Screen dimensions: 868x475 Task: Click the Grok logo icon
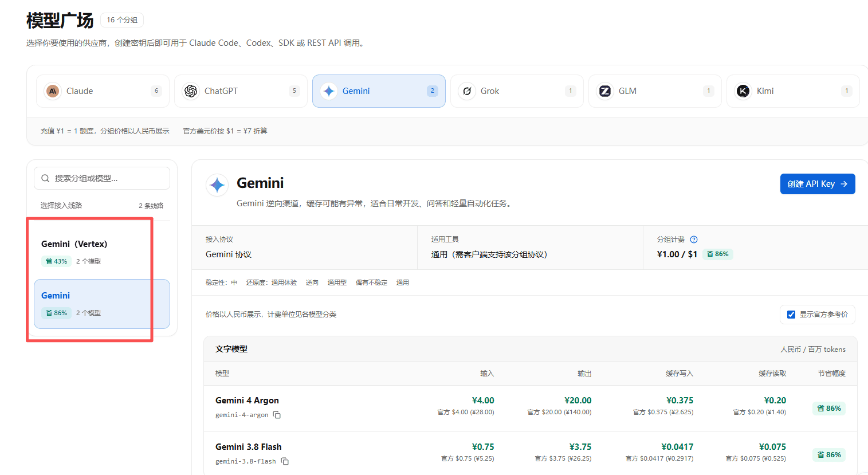pyautogui.click(x=467, y=91)
